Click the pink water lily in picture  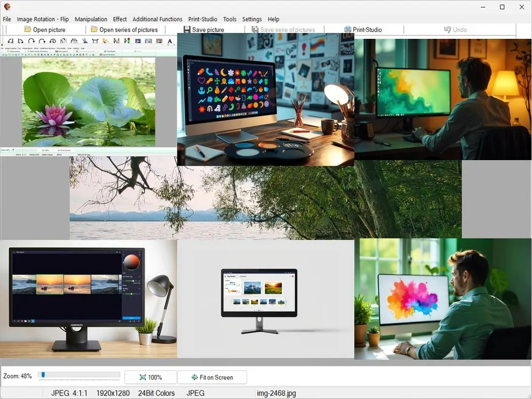coord(55,115)
